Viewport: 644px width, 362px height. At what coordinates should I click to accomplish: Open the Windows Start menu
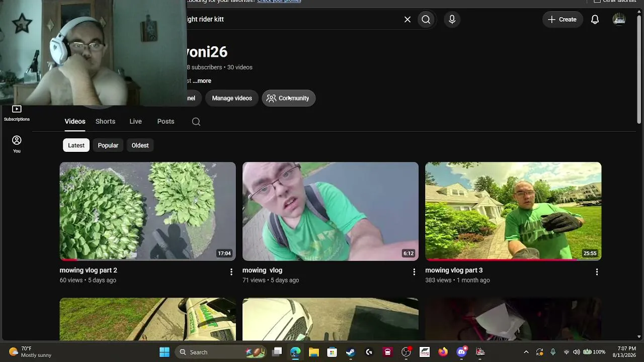click(x=165, y=352)
